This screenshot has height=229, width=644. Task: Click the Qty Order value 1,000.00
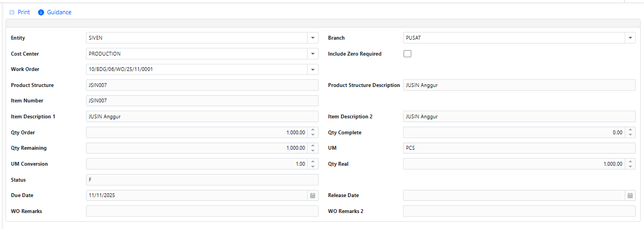point(296,133)
